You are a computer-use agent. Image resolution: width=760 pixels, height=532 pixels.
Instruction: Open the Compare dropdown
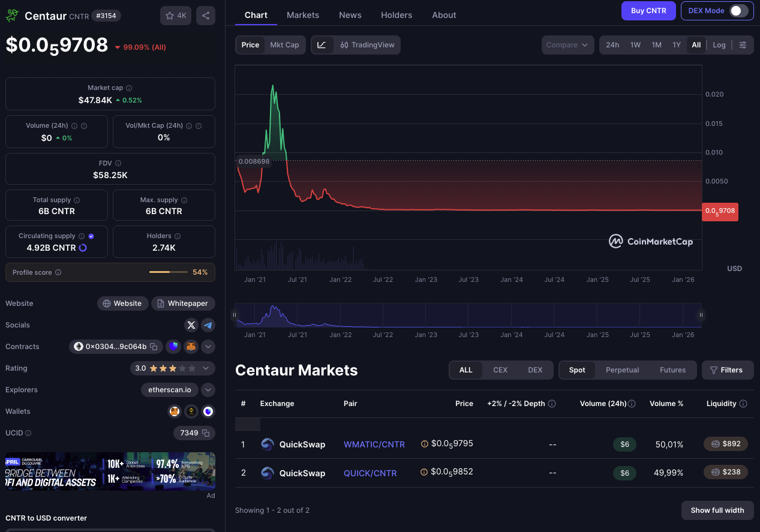(567, 45)
